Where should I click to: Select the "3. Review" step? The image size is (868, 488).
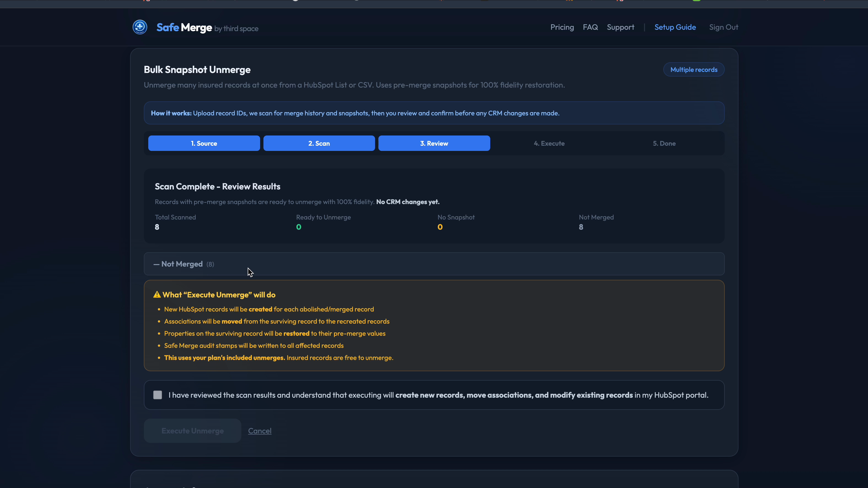click(434, 143)
